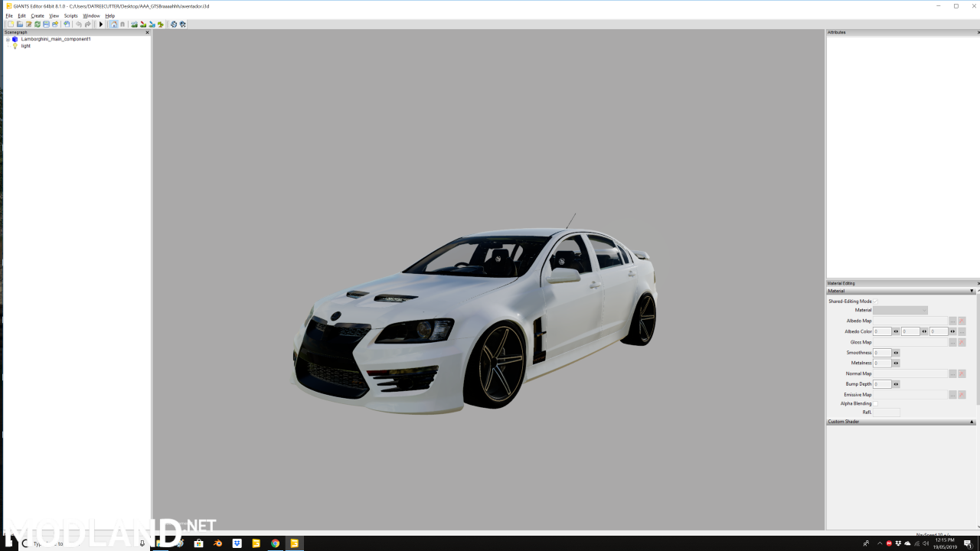Open the File menu
Screen dimensions: 980x551
coord(9,15)
